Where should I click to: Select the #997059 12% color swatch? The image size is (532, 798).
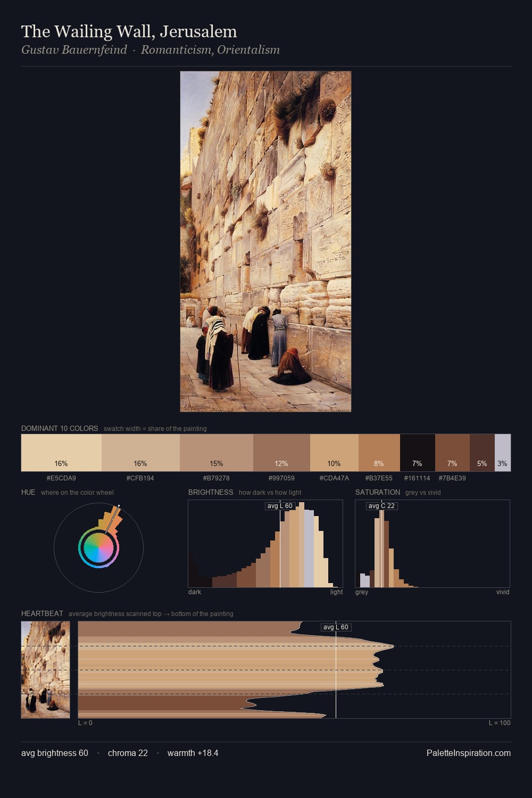[281, 453]
